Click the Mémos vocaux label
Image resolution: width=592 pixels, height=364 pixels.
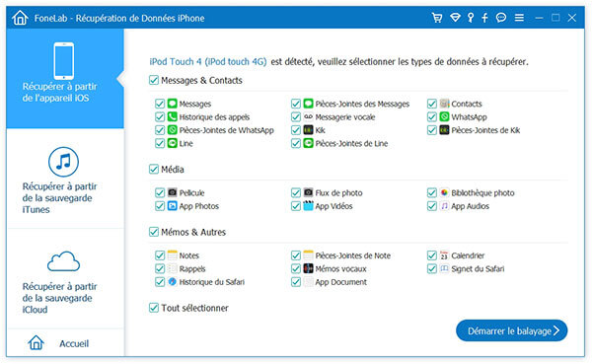341,269
